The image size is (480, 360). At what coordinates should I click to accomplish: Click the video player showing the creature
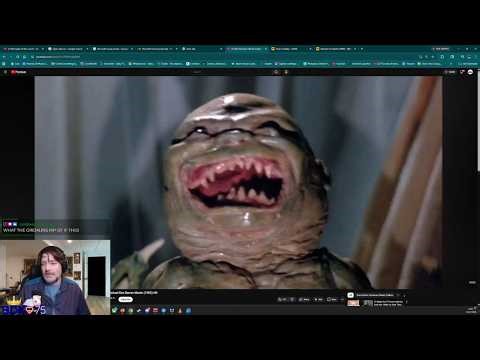(x=239, y=182)
